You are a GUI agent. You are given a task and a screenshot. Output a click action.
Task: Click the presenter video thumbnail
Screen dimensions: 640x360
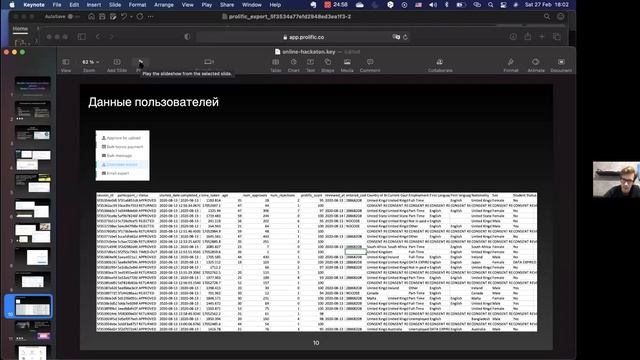pos(616,180)
